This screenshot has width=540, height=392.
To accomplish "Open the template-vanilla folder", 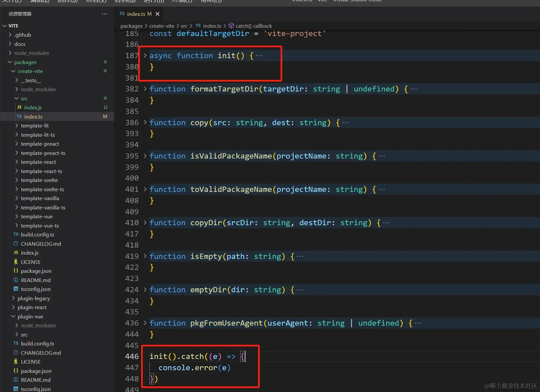I will [40, 198].
